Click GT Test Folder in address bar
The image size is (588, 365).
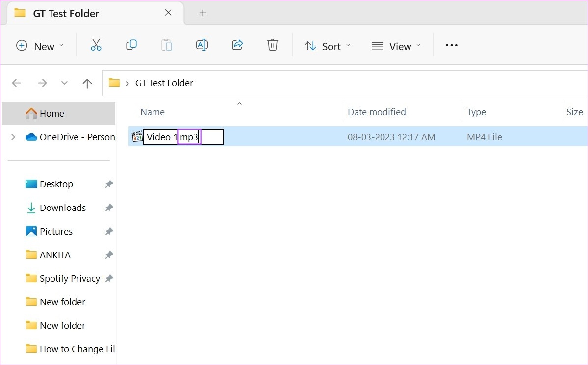coord(164,83)
